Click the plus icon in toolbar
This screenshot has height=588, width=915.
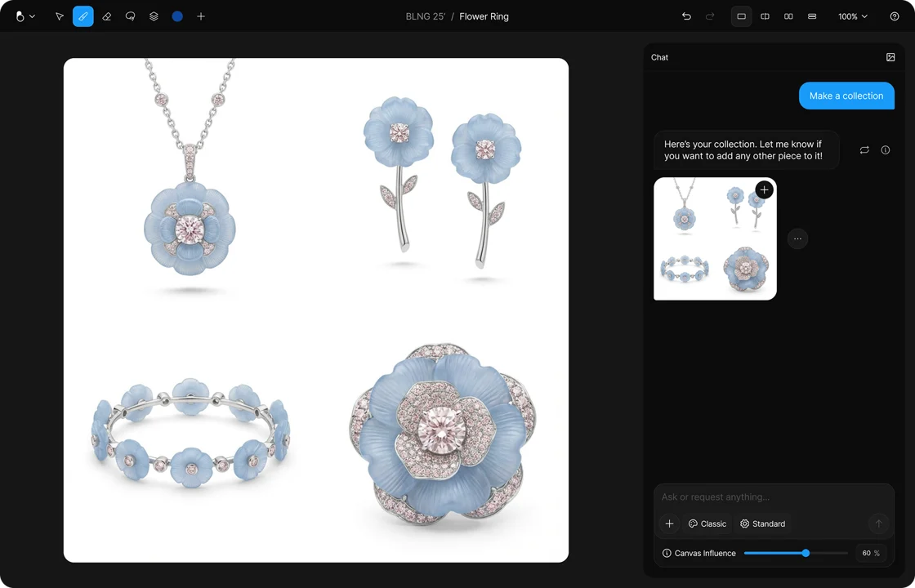pos(201,16)
